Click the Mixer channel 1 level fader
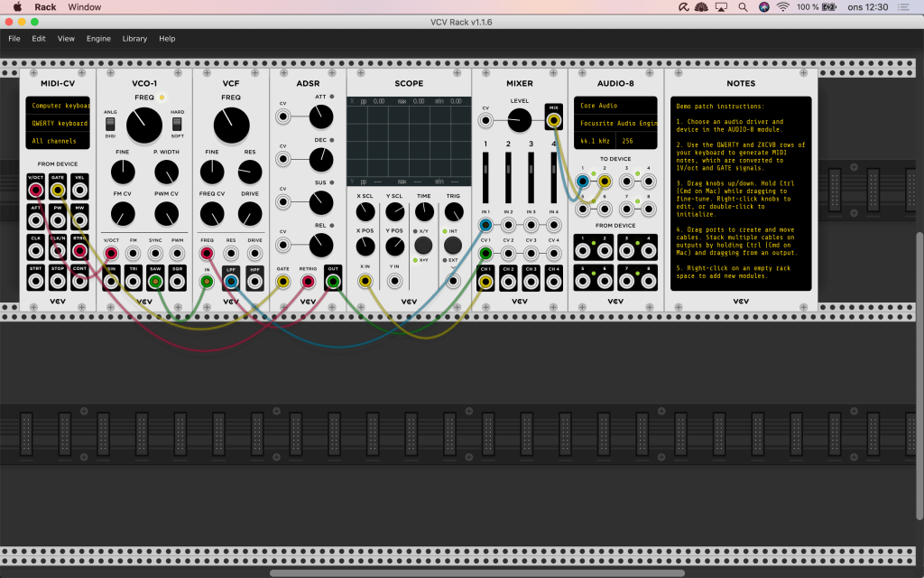The width and height of the screenshot is (924, 578). click(485, 176)
